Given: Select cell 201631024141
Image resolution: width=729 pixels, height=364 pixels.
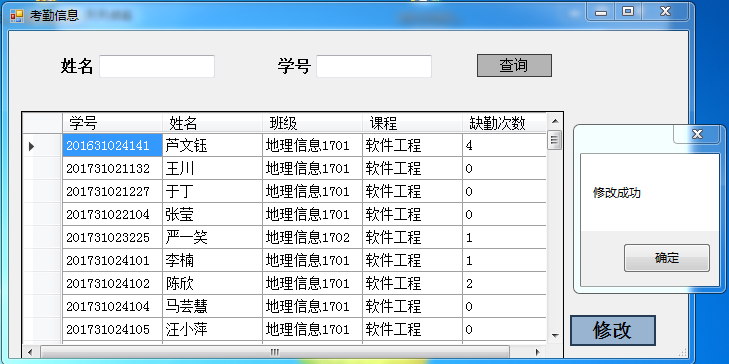Looking at the screenshot, I should 113,146.
